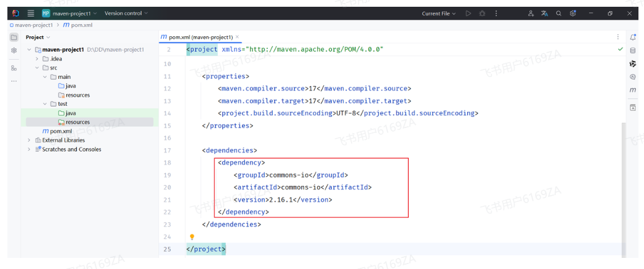This screenshot has height=269, width=644.
Task: Click the Run button in toolbar
Action: pyautogui.click(x=468, y=14)
